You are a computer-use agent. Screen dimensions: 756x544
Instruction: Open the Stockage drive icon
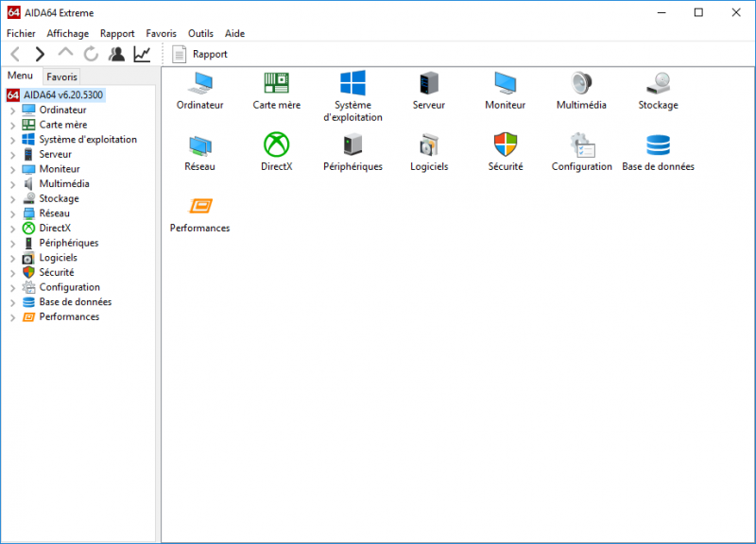pyautogui.click(x=658, y=83)
